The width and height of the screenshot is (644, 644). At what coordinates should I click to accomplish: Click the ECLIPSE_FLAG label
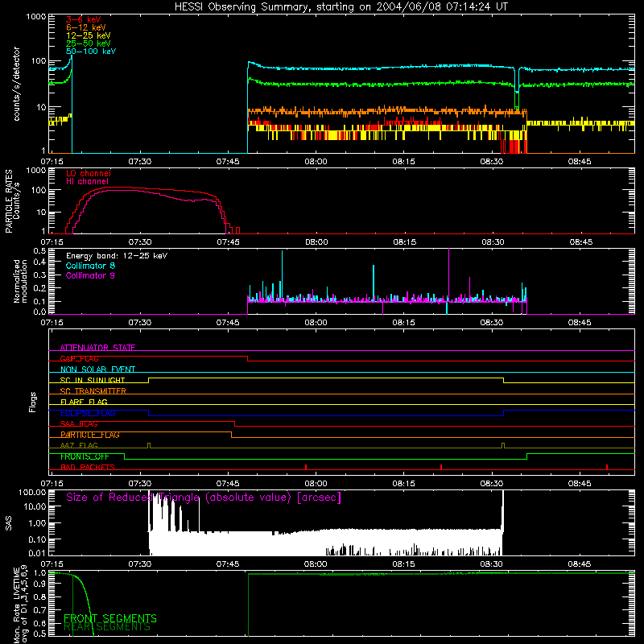click(88, 413)
